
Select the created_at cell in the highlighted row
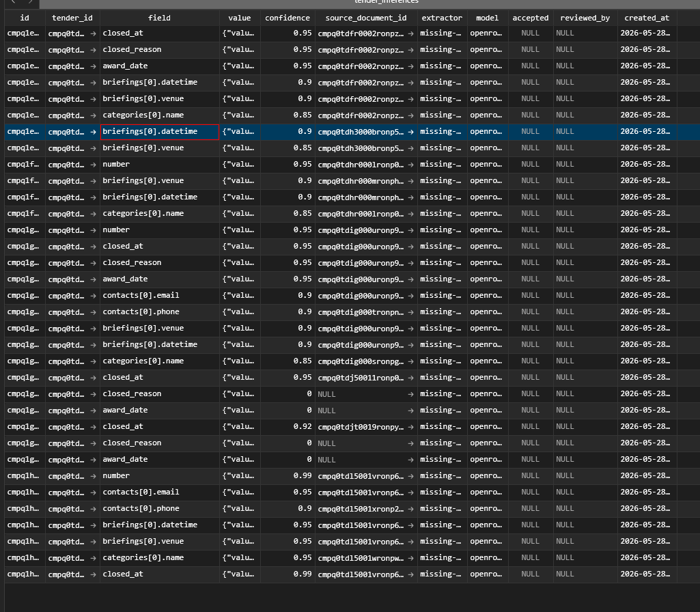tap(647, 132)
